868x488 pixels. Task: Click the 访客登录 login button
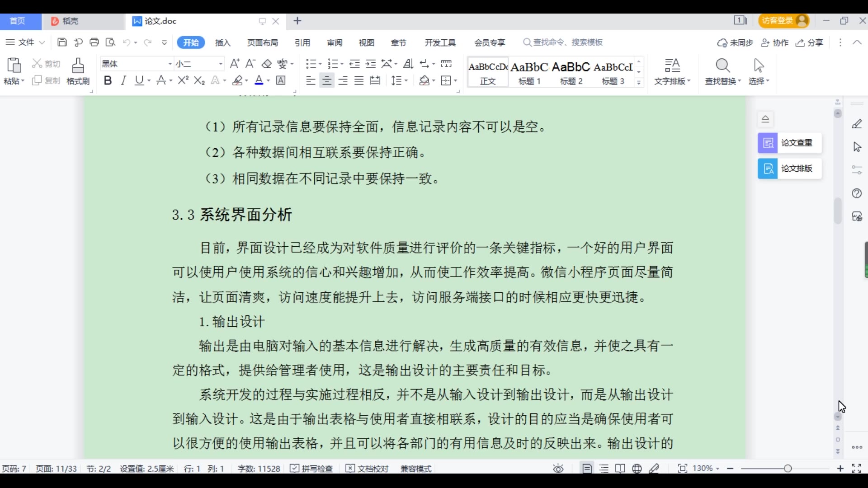(x=783, y=21)
